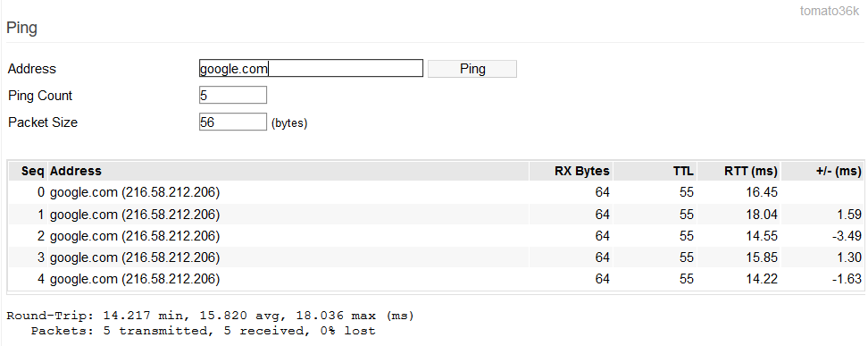The image size is (868, 346).
Task: Click the Packets transmitted summary line
Action: tap(204, 331)
